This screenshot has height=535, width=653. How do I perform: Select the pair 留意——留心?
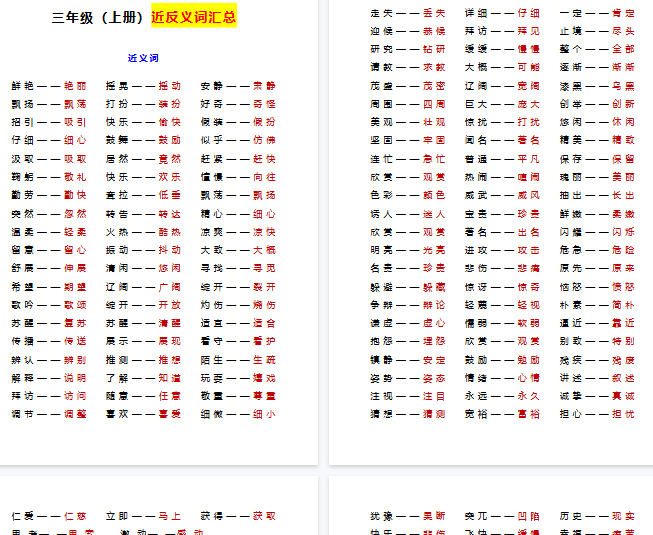click(x=49, y=250)
